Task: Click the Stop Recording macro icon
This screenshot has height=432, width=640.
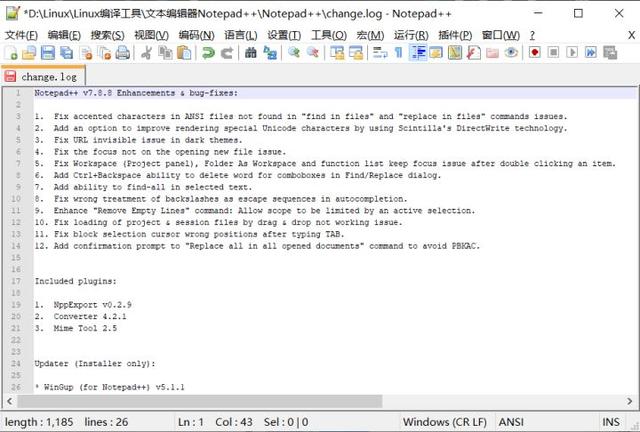Action: (553, 53)
